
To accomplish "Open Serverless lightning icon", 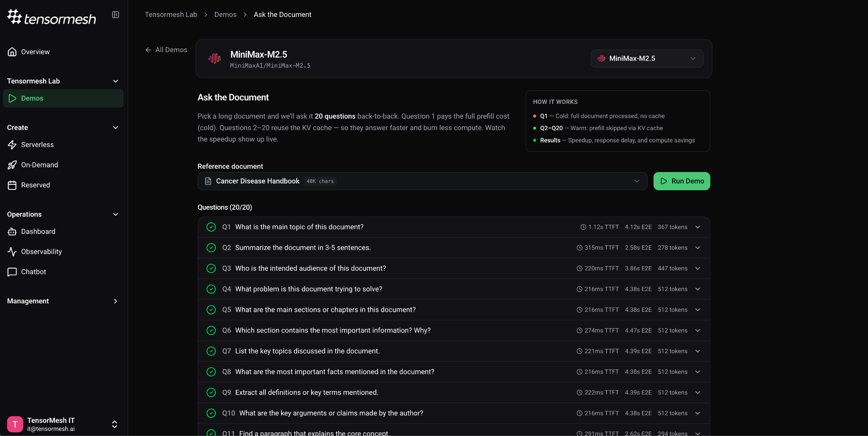I will [12, 145].
